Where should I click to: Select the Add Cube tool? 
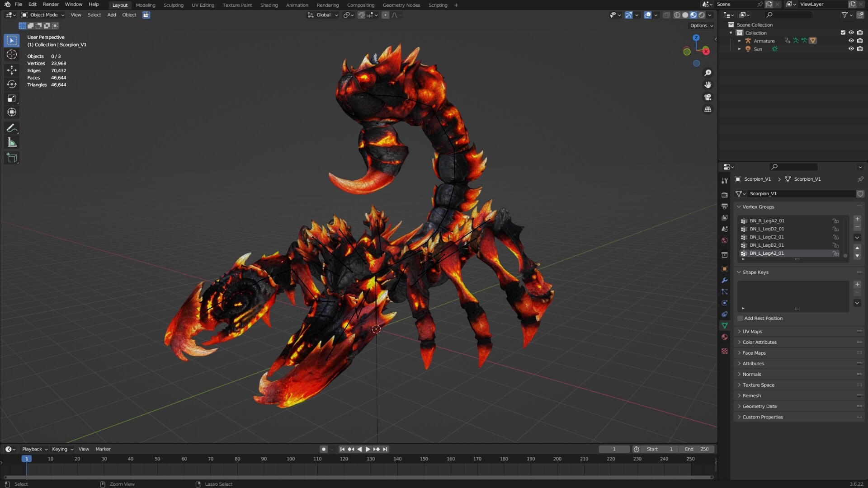click(x=12, y=158)
